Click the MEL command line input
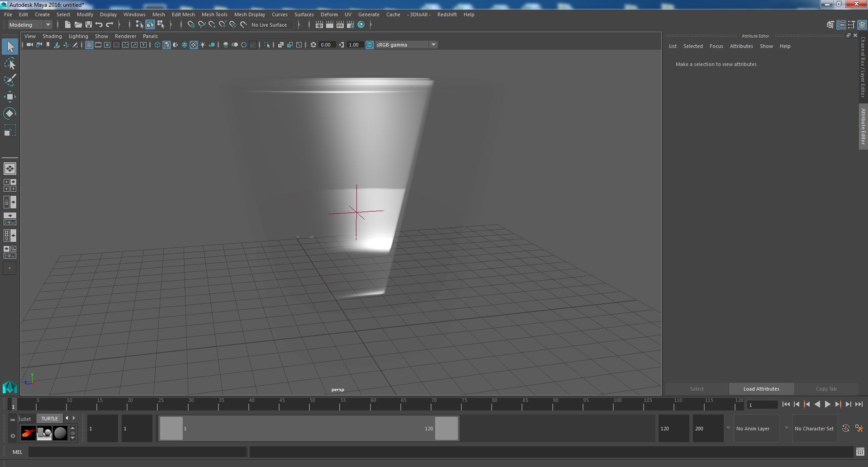 138,452
